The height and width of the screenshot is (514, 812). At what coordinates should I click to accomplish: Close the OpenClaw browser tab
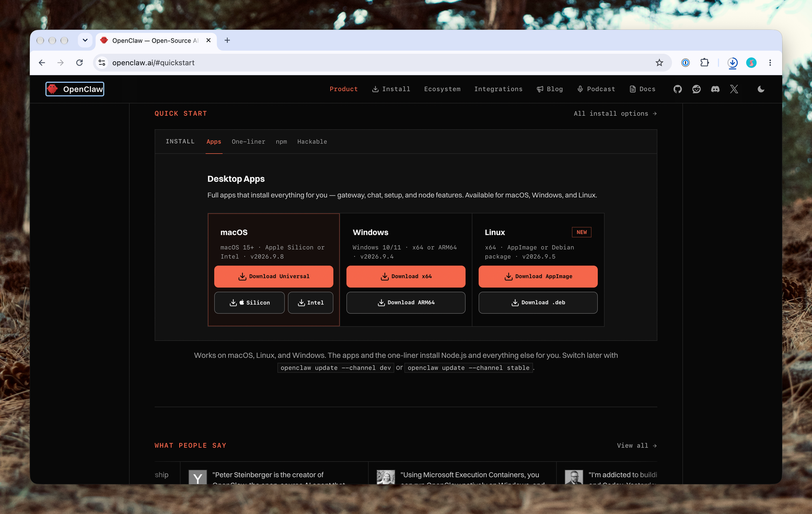click(x=209, y=41)
